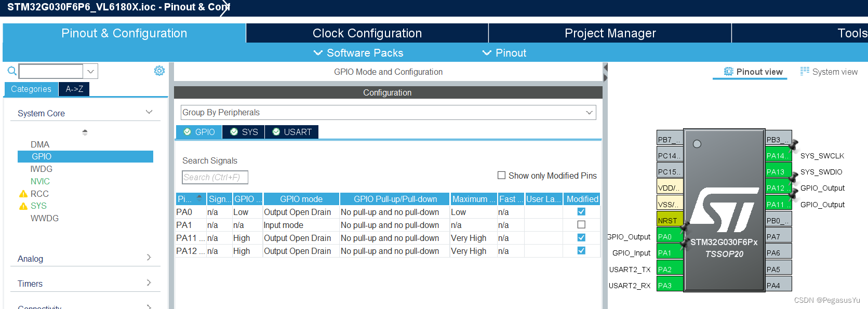
Task: Select pin PA13 on the chip
Action: (779, 171)
